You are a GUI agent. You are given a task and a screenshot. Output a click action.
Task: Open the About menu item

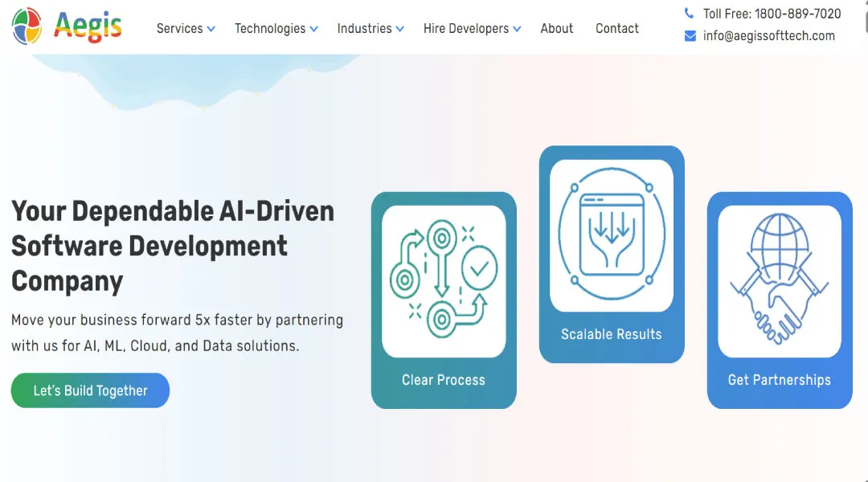pos(556,28)
